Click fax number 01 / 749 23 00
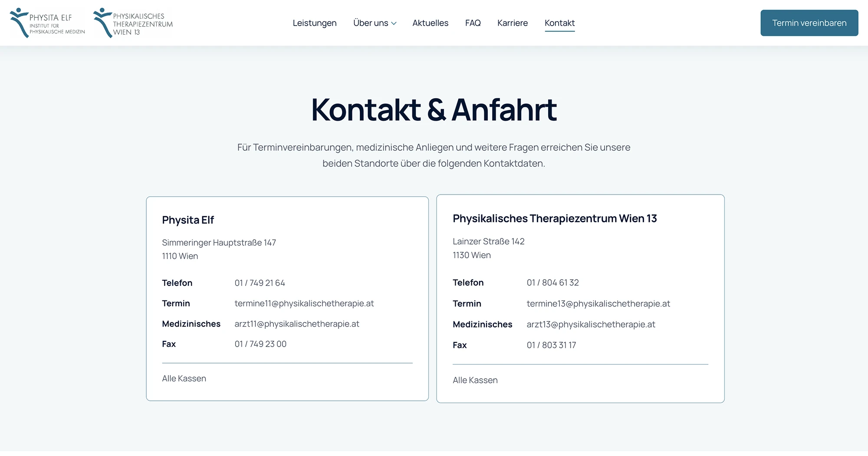Image resolution: width=868 pixels, height=456 pixels. point(260,344)
